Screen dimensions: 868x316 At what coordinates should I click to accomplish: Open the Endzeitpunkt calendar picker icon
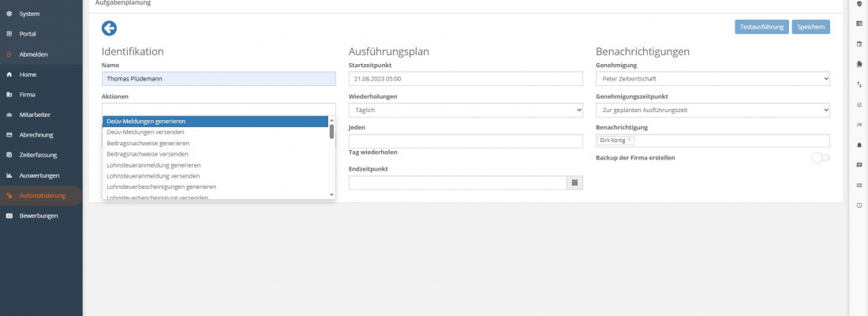pyautogui.click(x=574, y=182)
